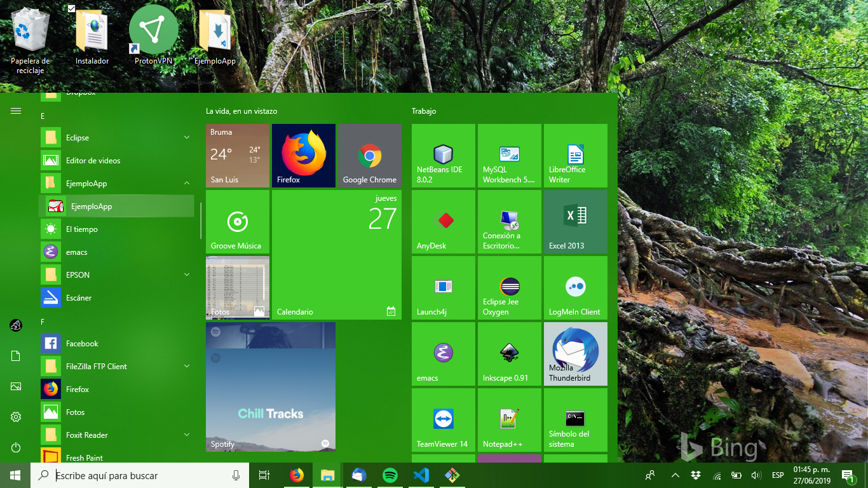
Task: Collapse the EjemploApp folder in app list
Action: coord(118,184)
